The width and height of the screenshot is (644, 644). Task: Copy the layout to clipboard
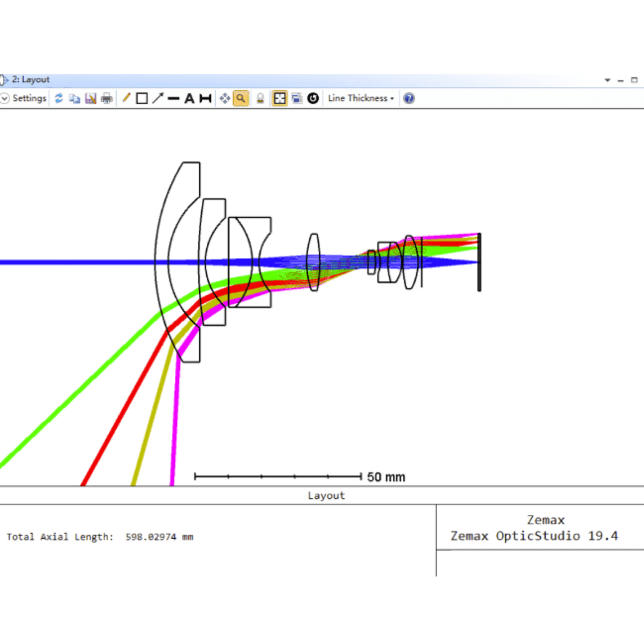[x=75, y=98]
